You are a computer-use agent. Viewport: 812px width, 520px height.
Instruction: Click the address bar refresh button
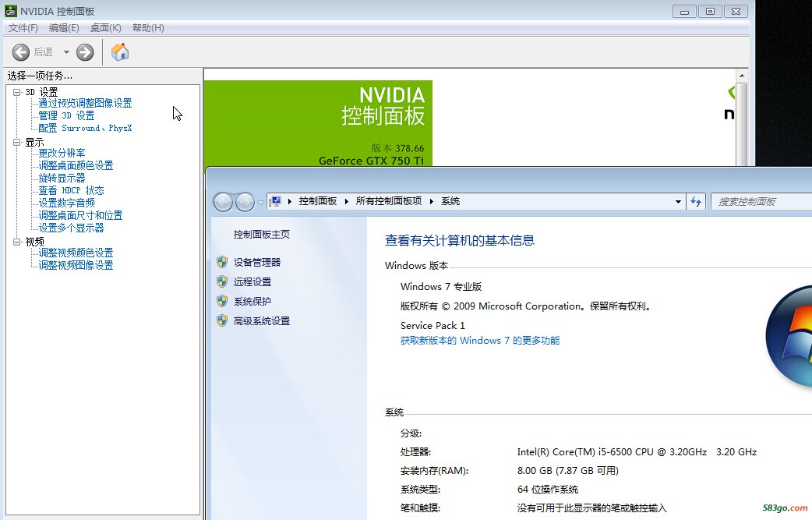tap(695, 201)
